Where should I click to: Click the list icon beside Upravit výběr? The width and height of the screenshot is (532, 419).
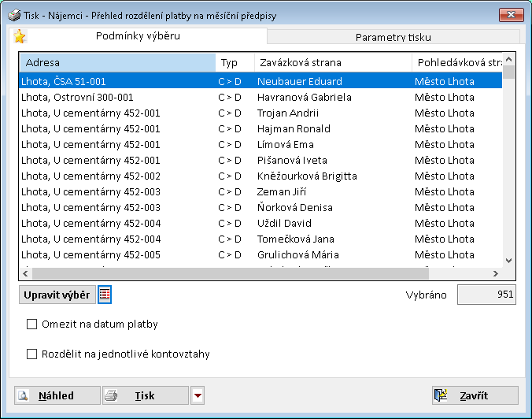[x=105, y=295]
